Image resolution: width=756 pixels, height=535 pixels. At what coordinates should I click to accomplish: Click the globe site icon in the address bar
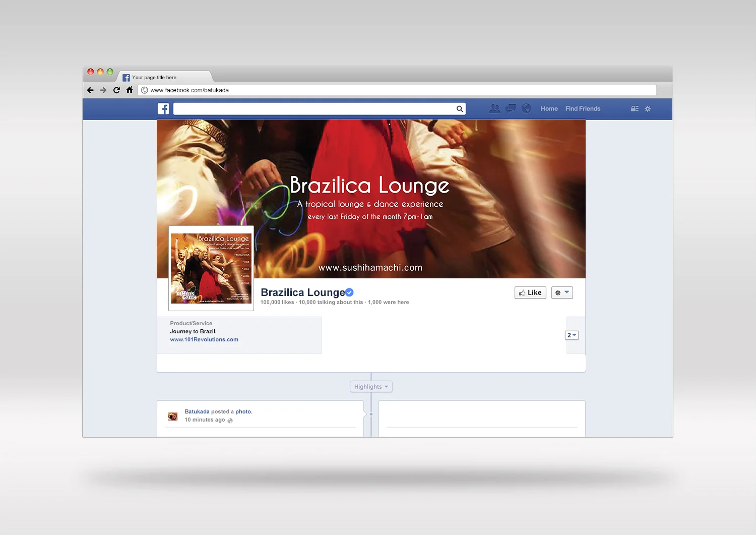coord(145,90)
